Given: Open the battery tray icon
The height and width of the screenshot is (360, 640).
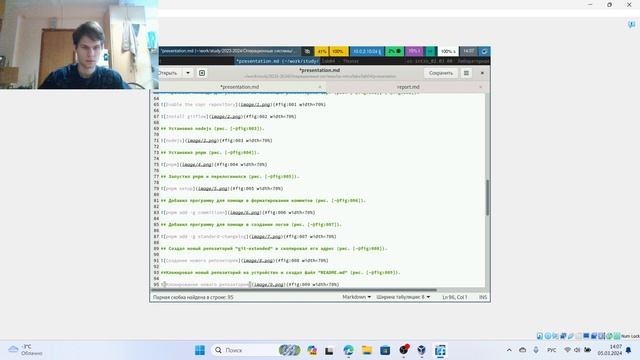Looking at the screenshot, I should [x=588, y=350].
